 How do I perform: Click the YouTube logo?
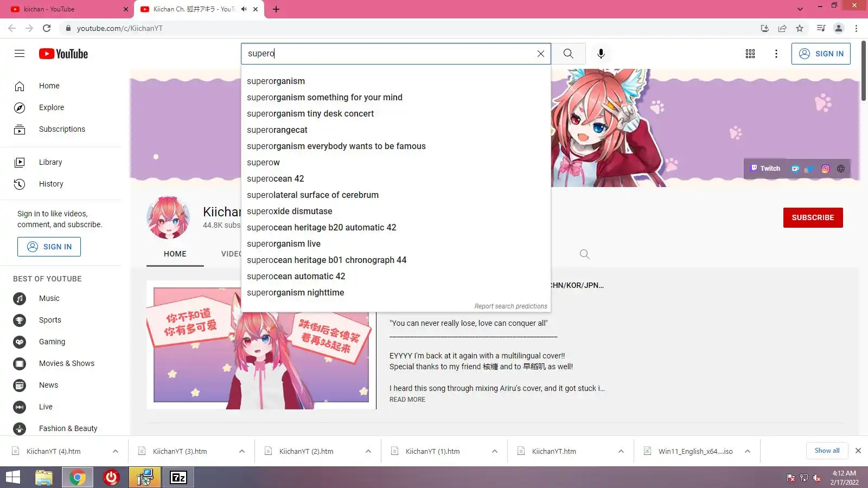[63, 54]
